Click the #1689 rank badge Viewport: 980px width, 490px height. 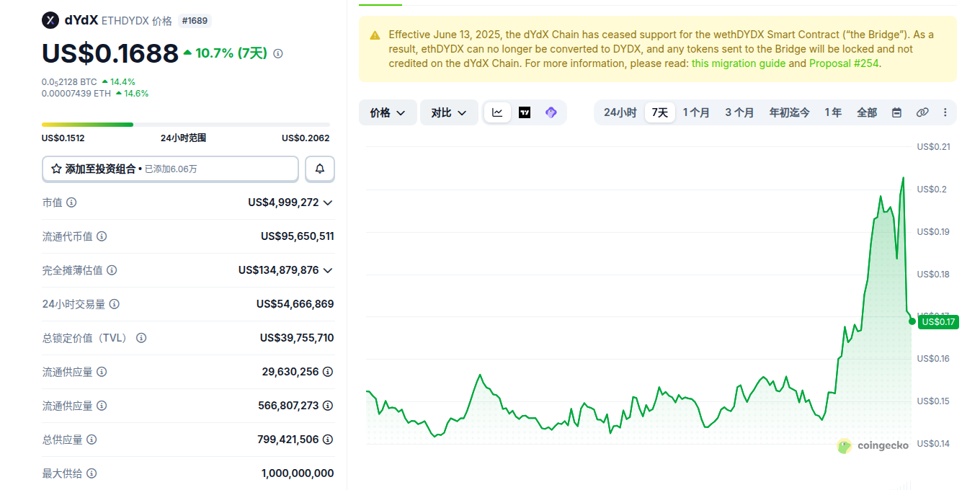(x=195, y=21)
